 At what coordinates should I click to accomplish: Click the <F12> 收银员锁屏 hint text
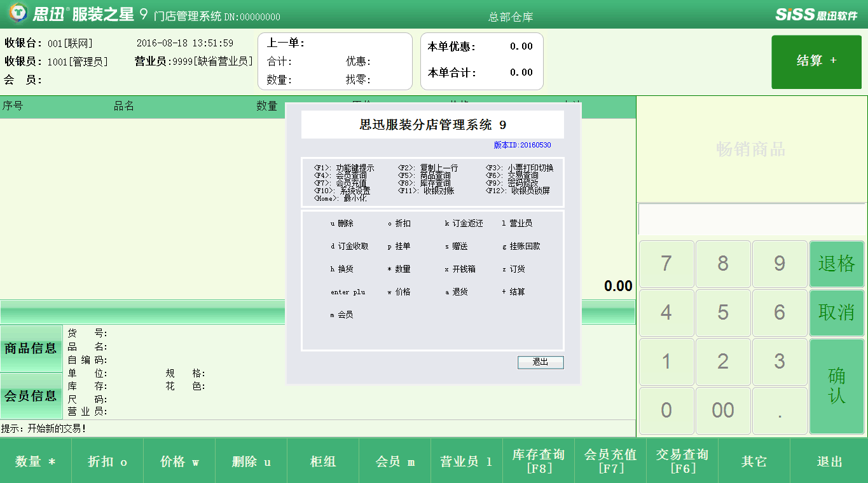(x=518, y=191)
